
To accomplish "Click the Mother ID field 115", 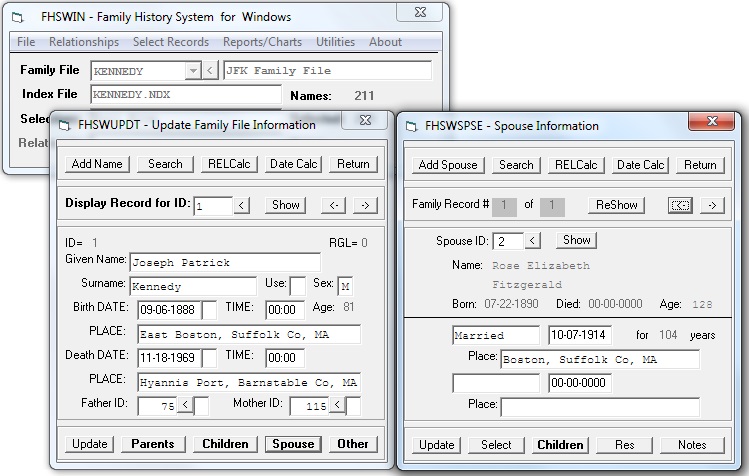I will click(310, 406).
